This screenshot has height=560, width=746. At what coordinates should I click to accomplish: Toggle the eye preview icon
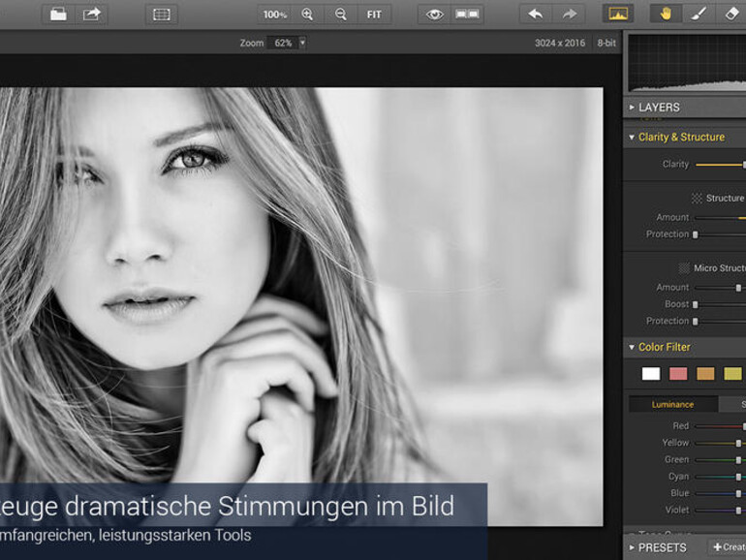(435, 15)
